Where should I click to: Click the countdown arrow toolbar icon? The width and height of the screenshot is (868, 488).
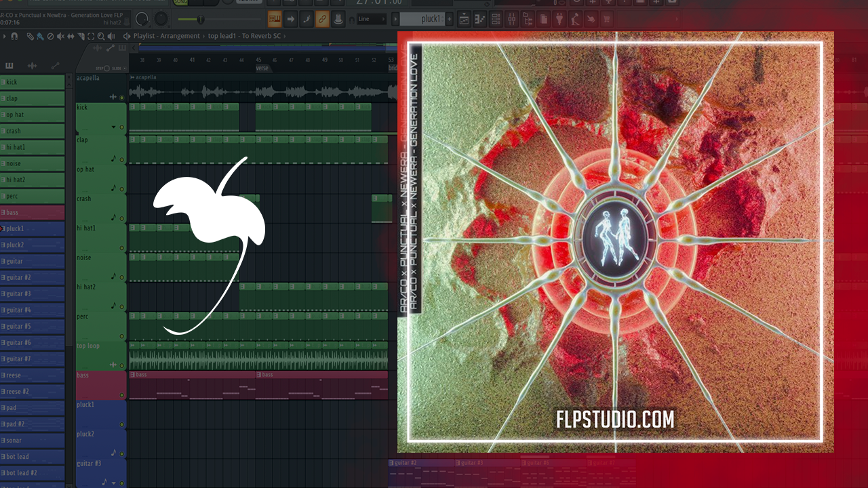coord(290,19)
